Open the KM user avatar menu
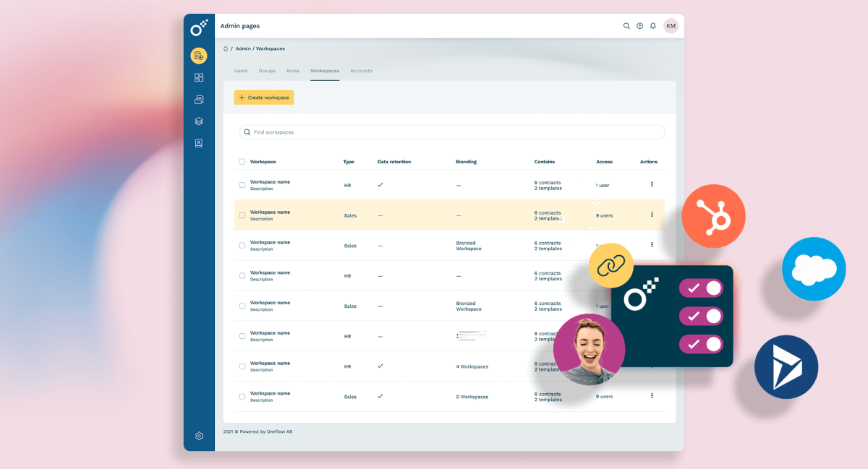868x469 pixels. pos(671,26)
